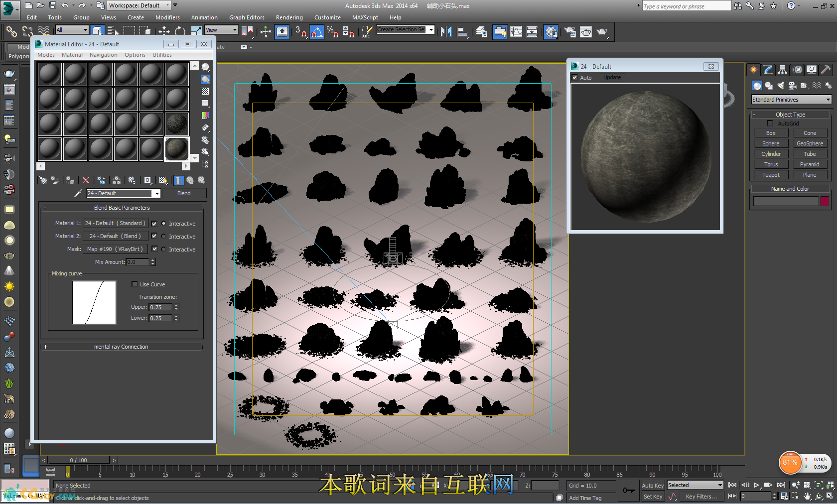Open Material Editor Utilities menu

[x=162, y=55]
